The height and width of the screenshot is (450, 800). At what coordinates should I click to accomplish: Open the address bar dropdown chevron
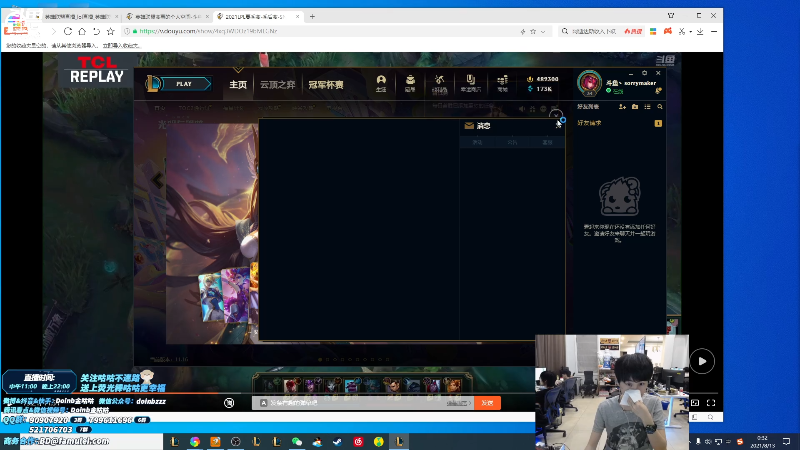pos(543,32)
